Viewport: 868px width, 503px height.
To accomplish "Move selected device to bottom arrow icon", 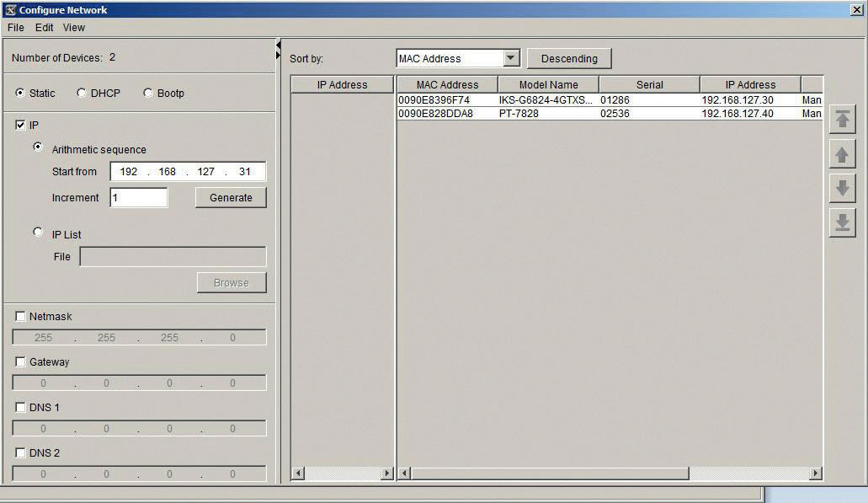I will [x=842, y=222].
